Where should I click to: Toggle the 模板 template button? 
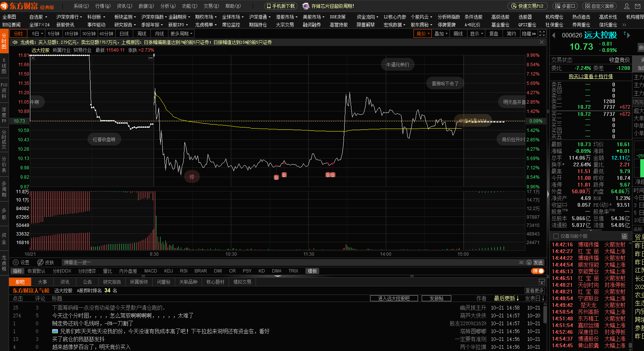click(312, 271)
